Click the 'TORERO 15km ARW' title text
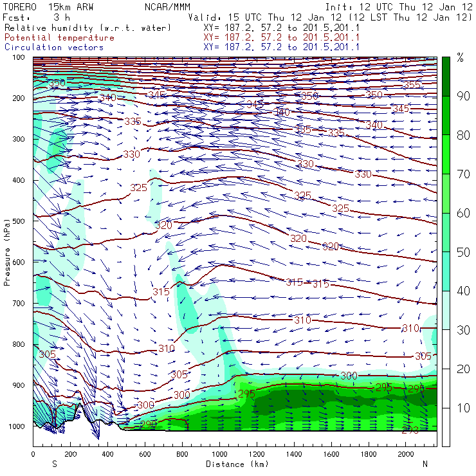The image size is (476, 476). 48,7
